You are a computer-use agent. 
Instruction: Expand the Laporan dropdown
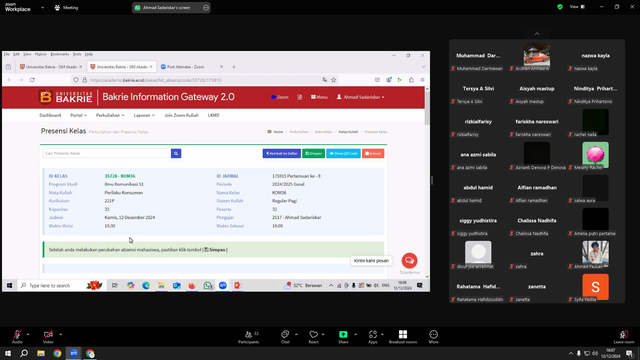[144, 115]
